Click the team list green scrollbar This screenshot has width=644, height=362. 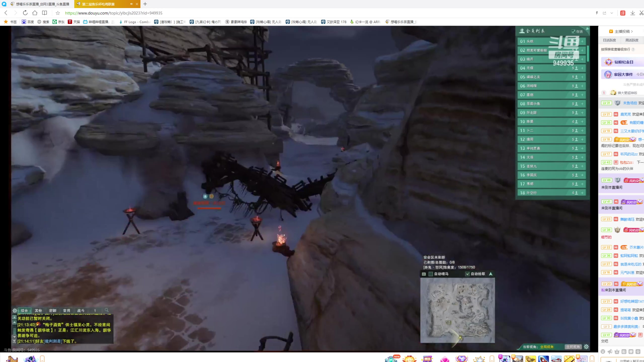[x=588, y=54]
